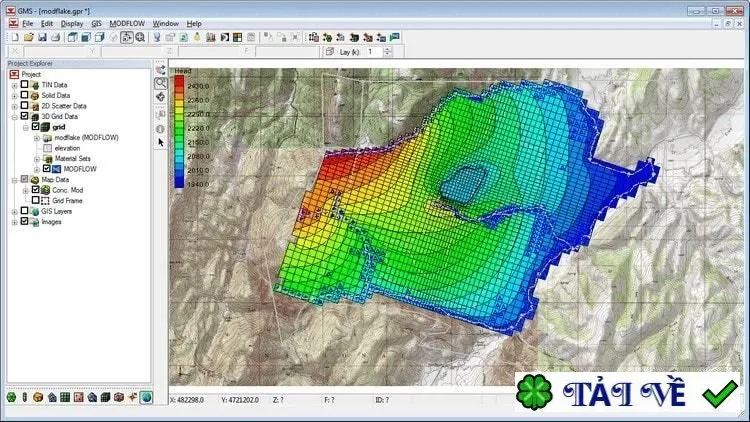Open the Display menu
750x422 pixels.
coord(72,23)
